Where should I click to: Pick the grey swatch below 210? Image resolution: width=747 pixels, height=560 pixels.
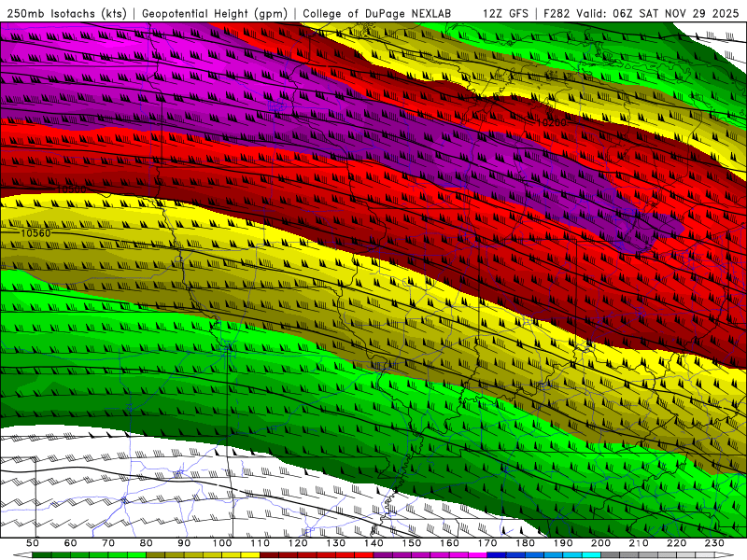(648, 555)
